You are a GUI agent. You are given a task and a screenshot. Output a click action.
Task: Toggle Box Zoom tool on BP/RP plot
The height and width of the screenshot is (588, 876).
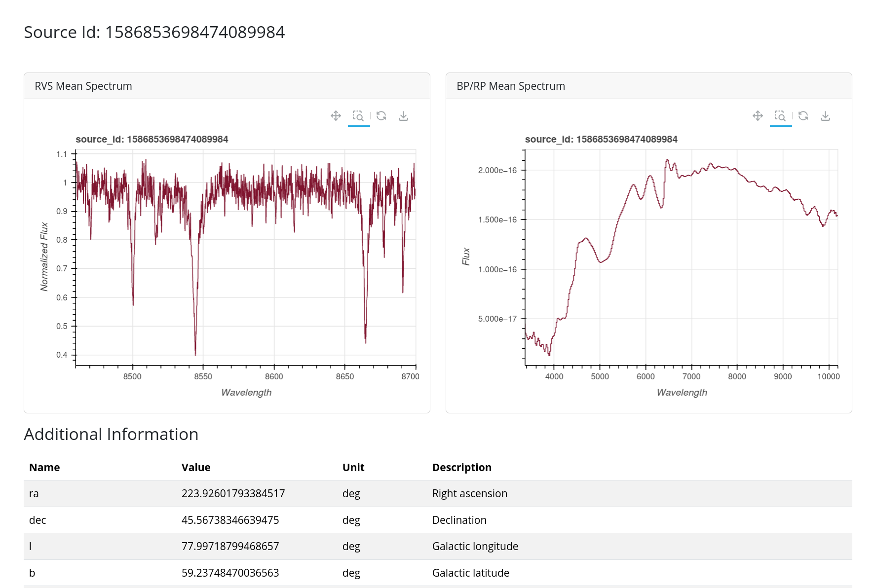click(780, 116)
